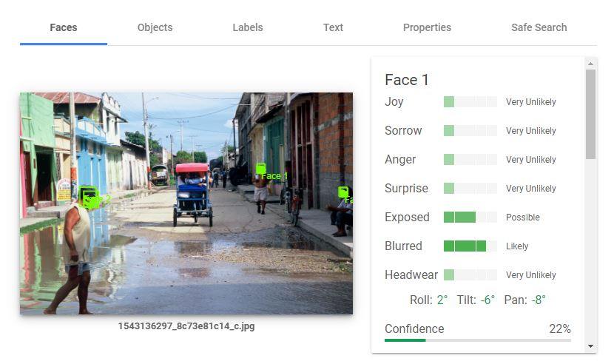
Task: Click the Face 1 marker on the photo
Action: (x=261, y=169)
